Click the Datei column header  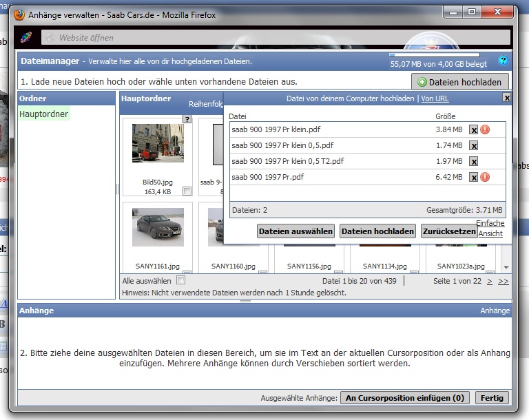[x=238, y=116]
